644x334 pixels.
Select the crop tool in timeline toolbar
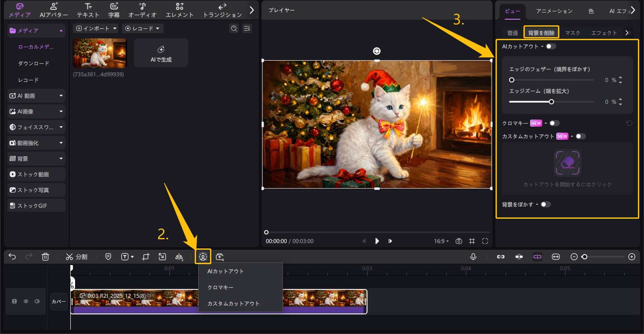pyautogui.click(x=146, y=257)
